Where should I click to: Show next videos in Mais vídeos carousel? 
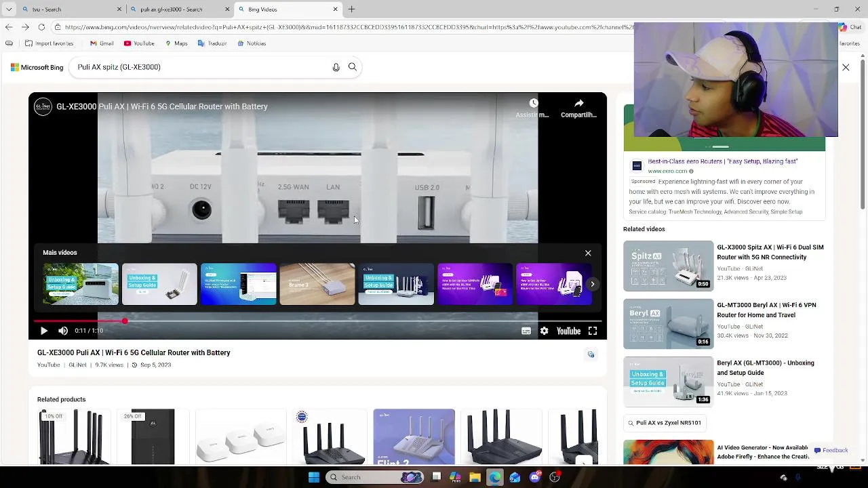pyautogui.click(x=593, y=285)
